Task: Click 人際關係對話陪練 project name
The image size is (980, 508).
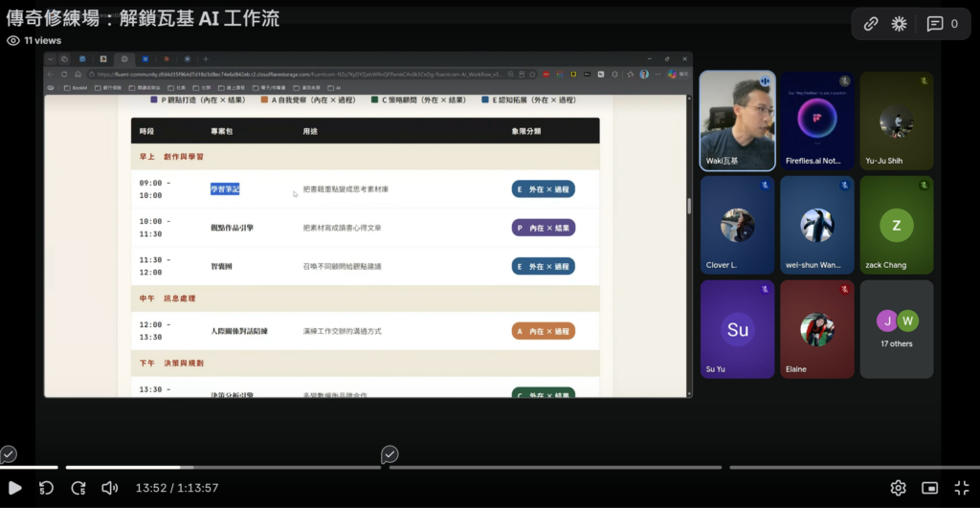Action: [x=239, y=331]
